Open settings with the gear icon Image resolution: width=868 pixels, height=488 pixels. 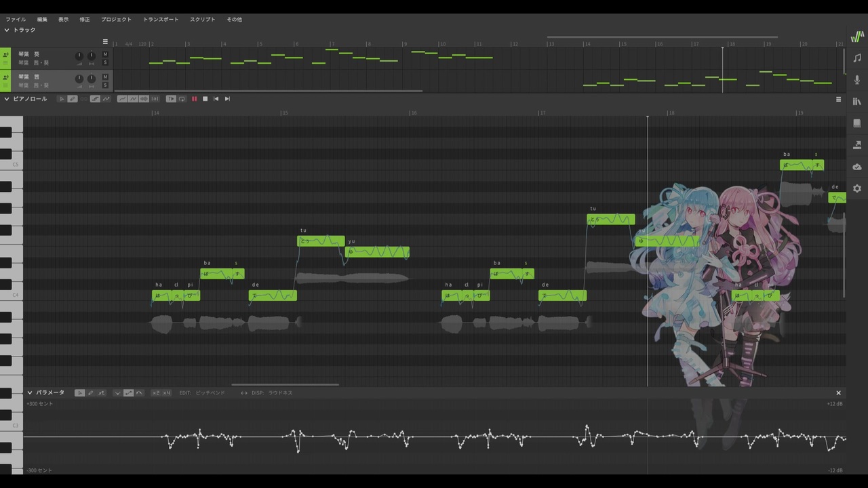pyautogui.click(x=857, y=188)
